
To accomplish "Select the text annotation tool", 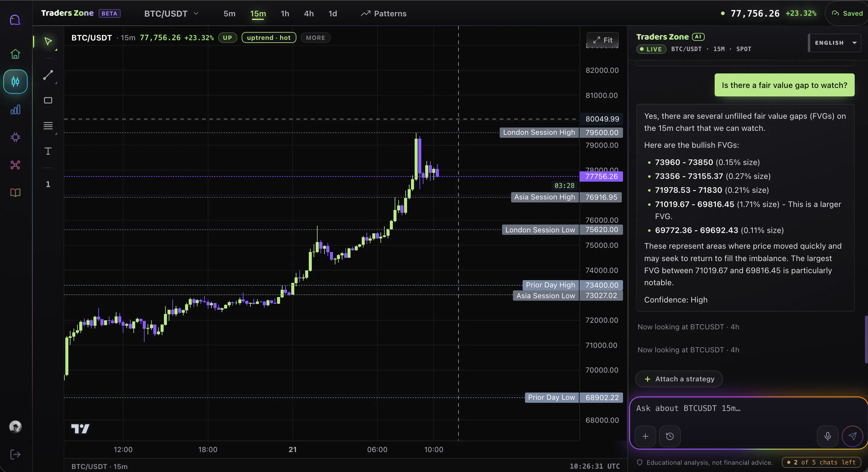I will pyautogui.click(x=48, y=151).
